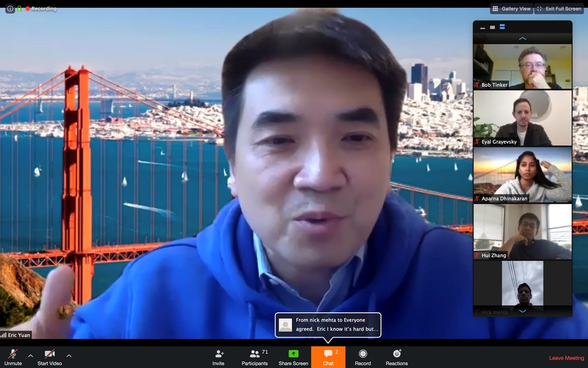
Task: Click the Hui Zhang name label
Action: click(x=494, y=255)
